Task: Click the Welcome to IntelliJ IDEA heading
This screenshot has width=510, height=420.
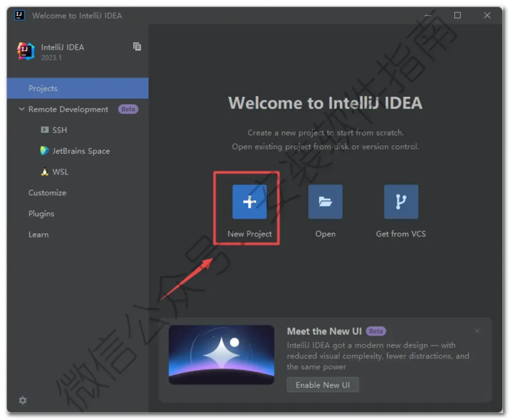Action: [x=325, y=103]
